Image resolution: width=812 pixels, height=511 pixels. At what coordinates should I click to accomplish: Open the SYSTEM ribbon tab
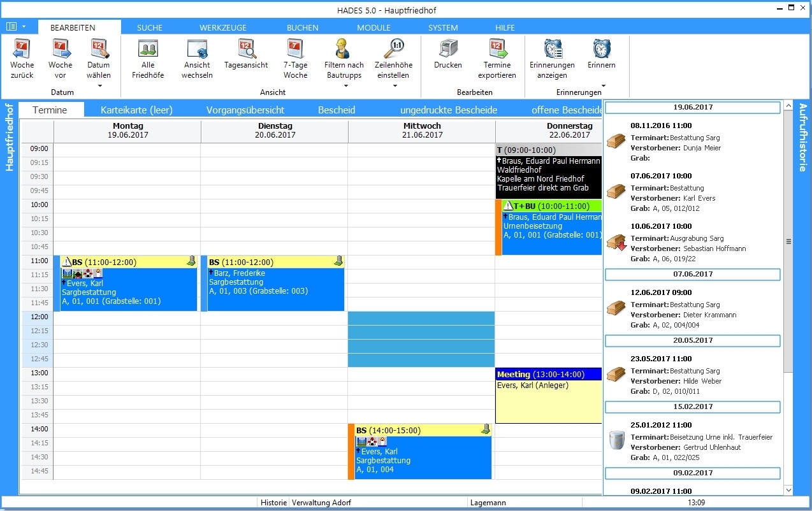(443, 27)
